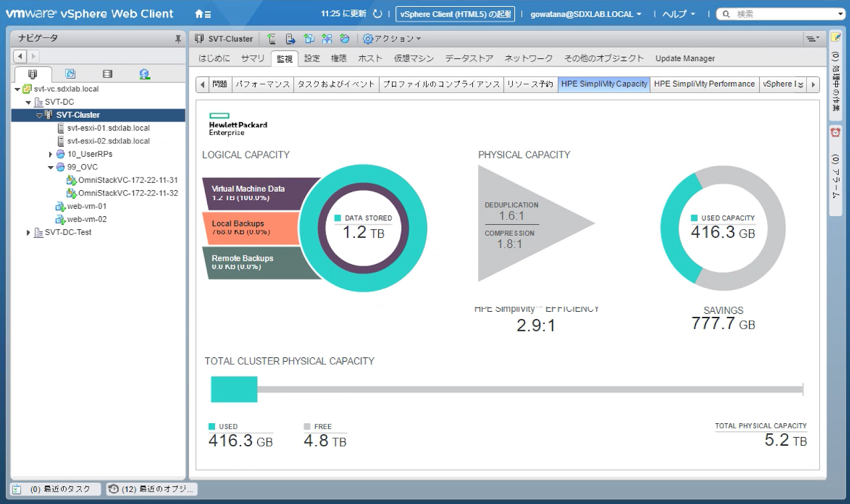Open the はじめに tab

[214, 58]
